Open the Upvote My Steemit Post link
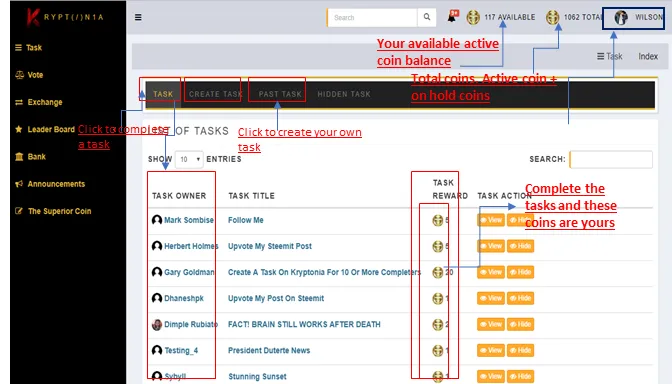 tap(270, 246)
